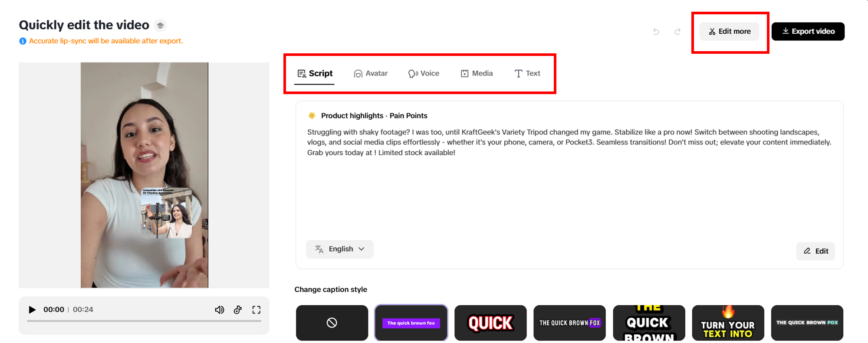
Task: Mute the video volume
Action: tap(220, 310)
